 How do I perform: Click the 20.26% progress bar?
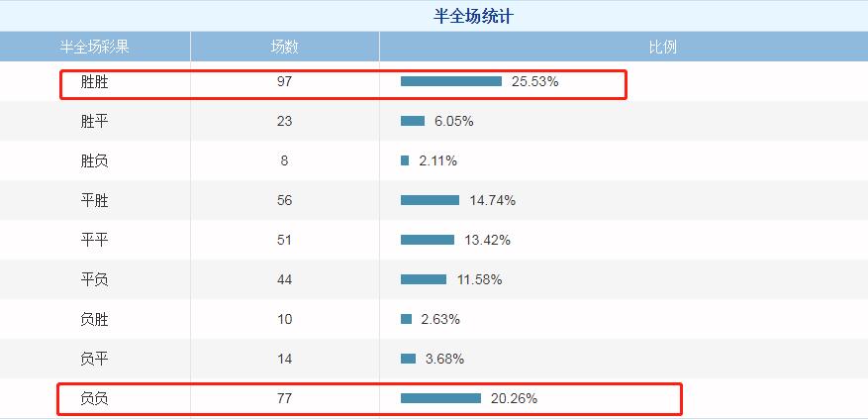440,398
